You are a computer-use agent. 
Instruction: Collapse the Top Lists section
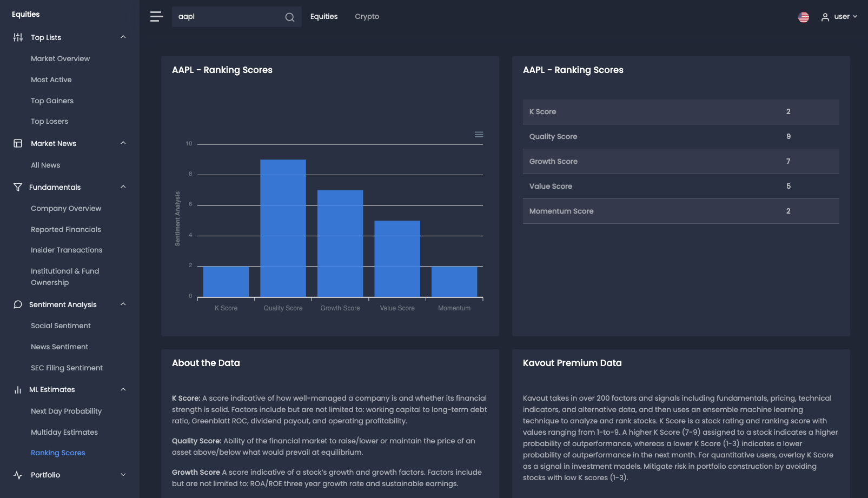(123, 37)
